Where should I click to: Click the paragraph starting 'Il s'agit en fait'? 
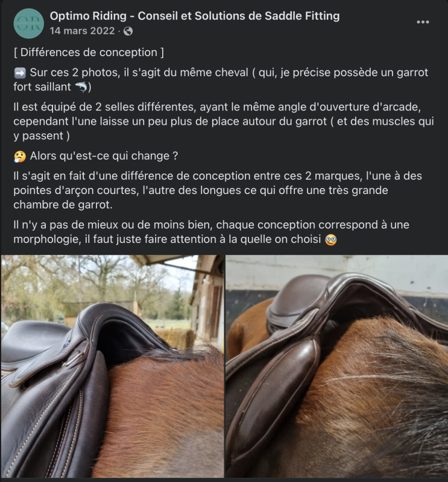click(x=218, y=190)
